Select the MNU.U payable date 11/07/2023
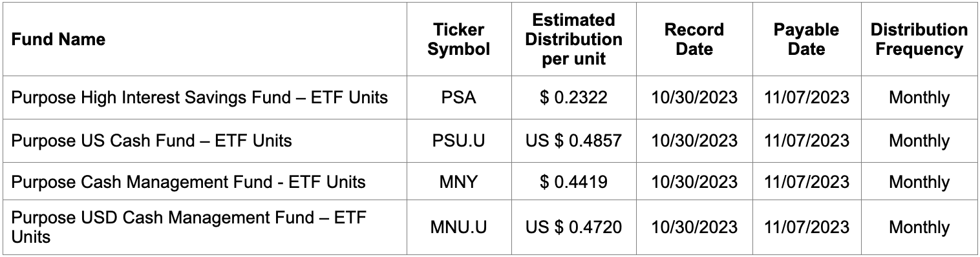The height and width of the screenshot is (257, 980). [x=806, y=227]
